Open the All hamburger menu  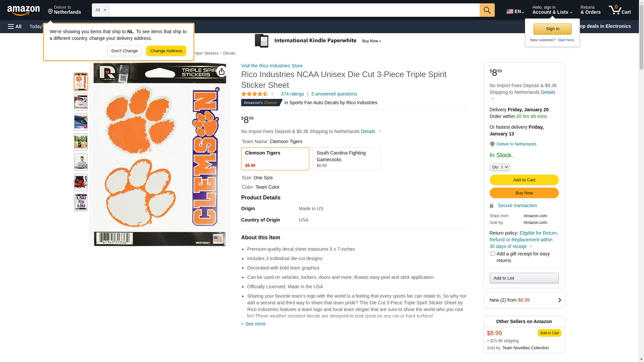[15, 26]
